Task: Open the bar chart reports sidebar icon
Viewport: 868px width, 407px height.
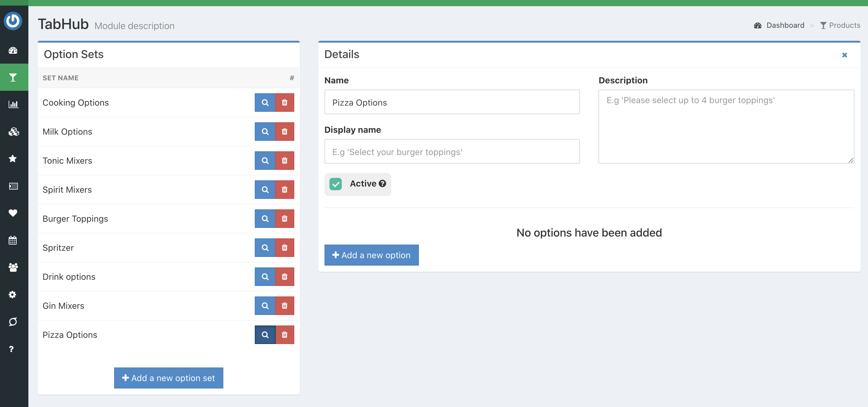Action: (13, 105)
